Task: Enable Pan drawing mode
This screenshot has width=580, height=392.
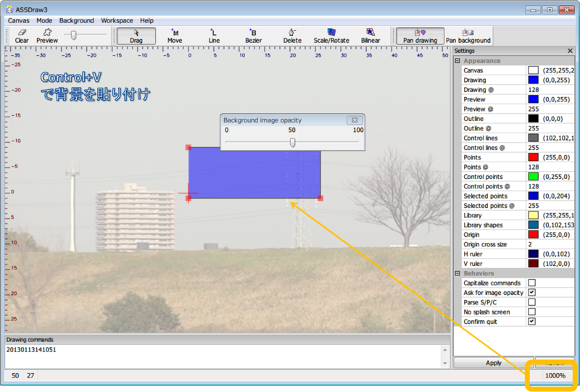Action: click(420, 36)
